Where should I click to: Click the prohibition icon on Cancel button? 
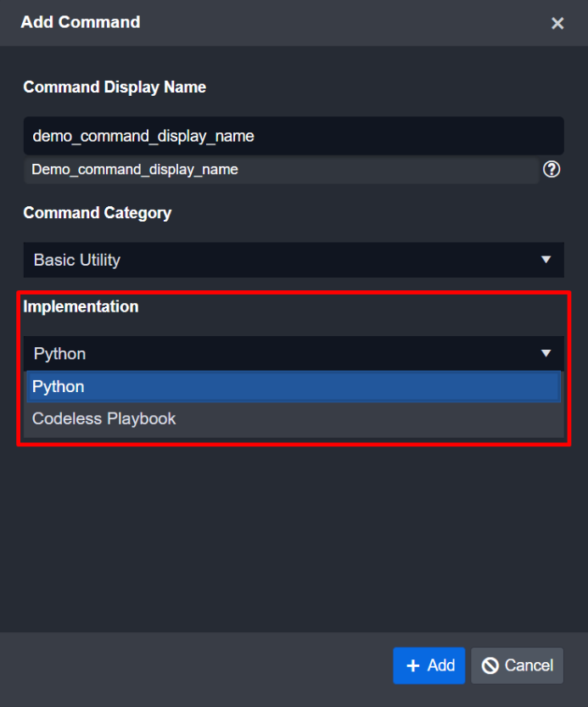[490, 666]
